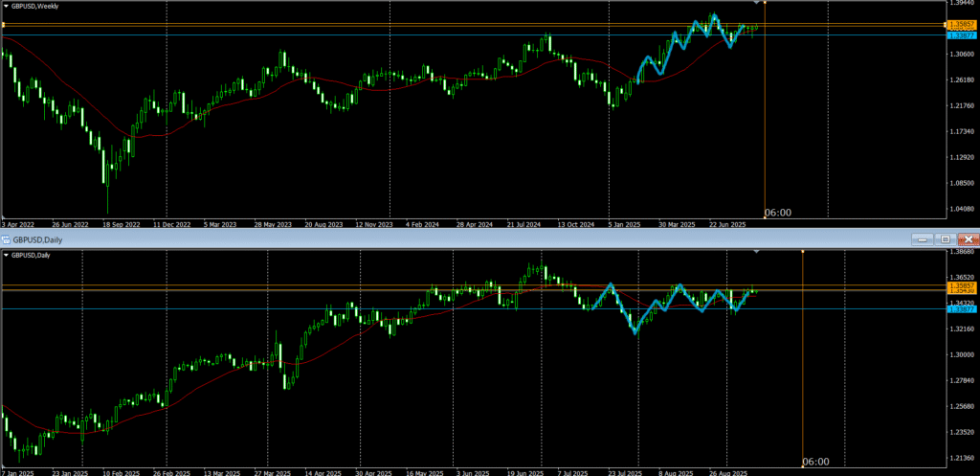Viewport: 980px width, 476px height.
Task: Click the 1.17340 price on Weekly axis
Action: (x=961, y=131)
